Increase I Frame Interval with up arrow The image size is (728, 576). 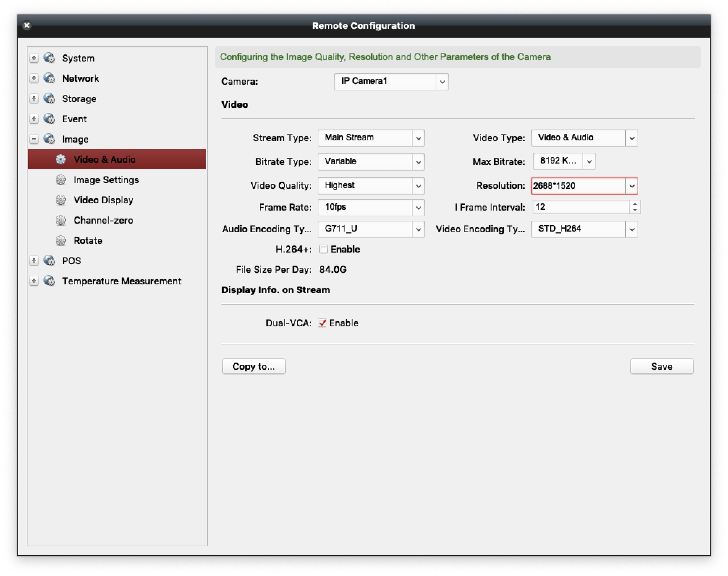[x=635, y=204]
